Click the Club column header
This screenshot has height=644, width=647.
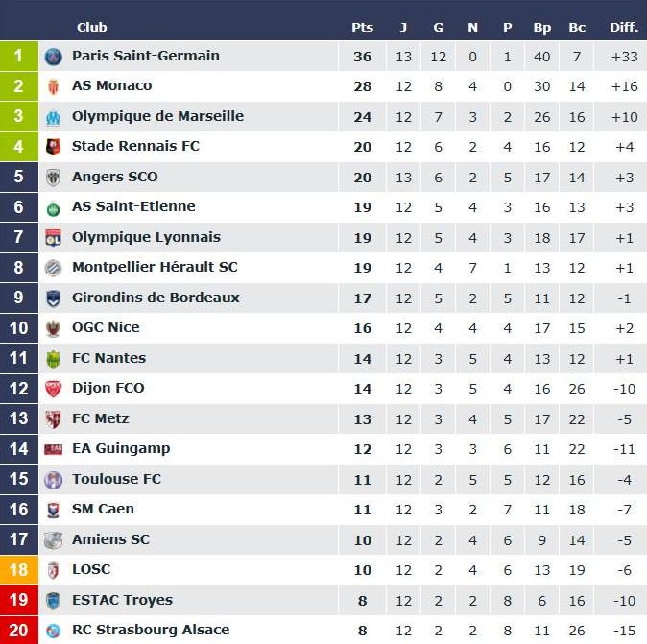92,28
